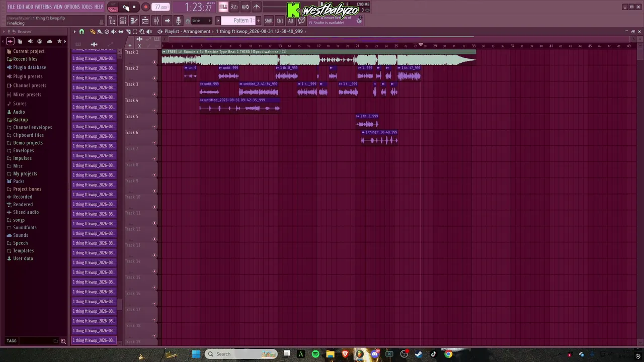Select the Slice tool in playlist toolbar
The height and width of the screenshot is (362, 644).
pyautogui.click(x=128, y=32)
